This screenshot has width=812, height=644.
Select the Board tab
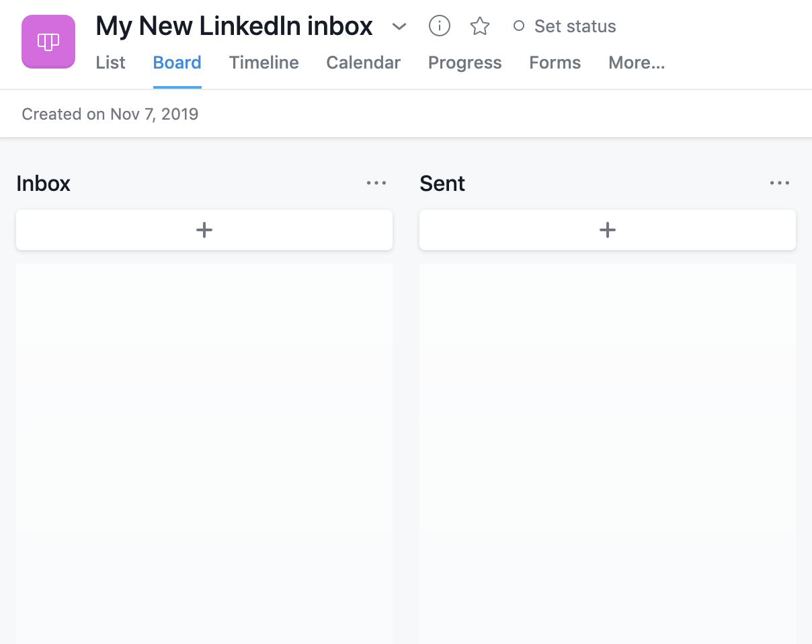point(177,63)
